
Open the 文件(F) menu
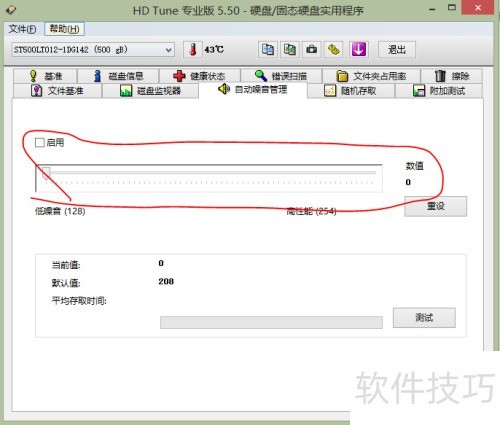[22, 29]
